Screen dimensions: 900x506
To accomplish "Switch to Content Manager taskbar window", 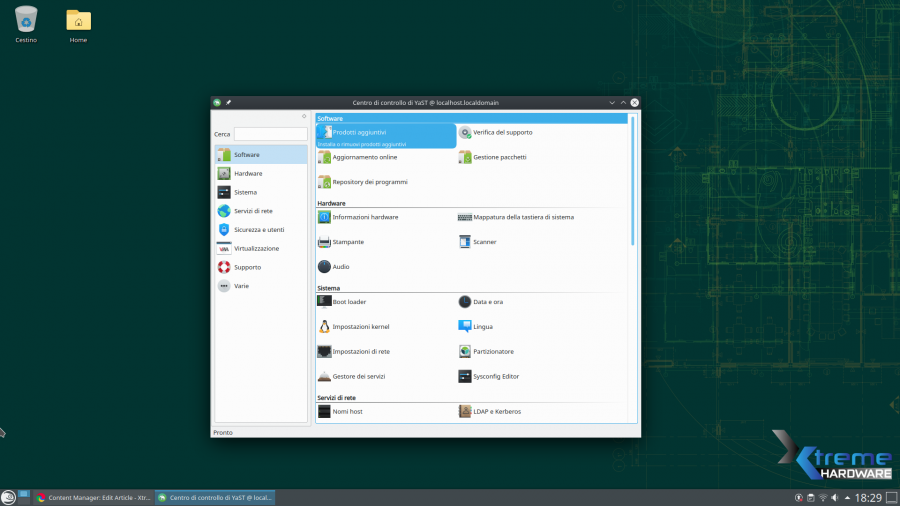I will [92, 497].
